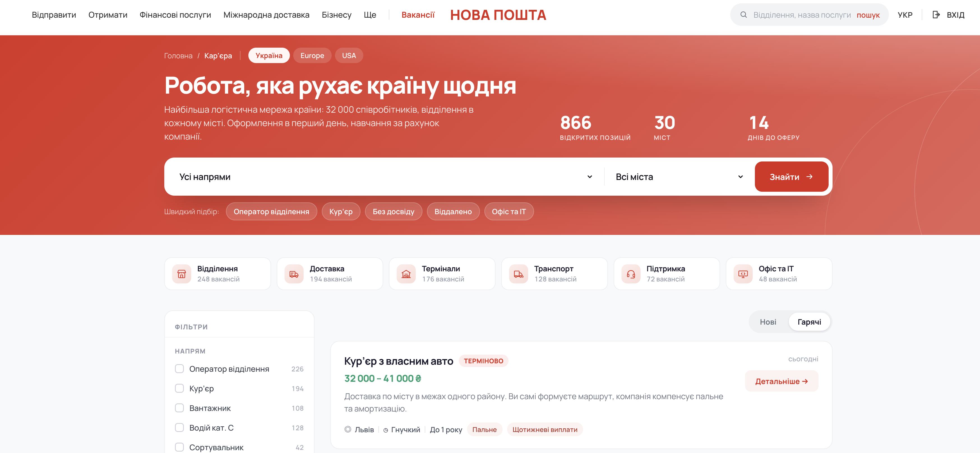Open Міжнародна доставка menu item
Viewport: 980px width, 453px height.
click(x=266, y=15)
